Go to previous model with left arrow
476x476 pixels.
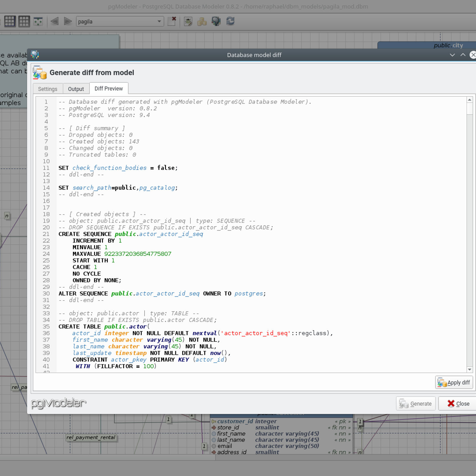[x=54, y=21]
